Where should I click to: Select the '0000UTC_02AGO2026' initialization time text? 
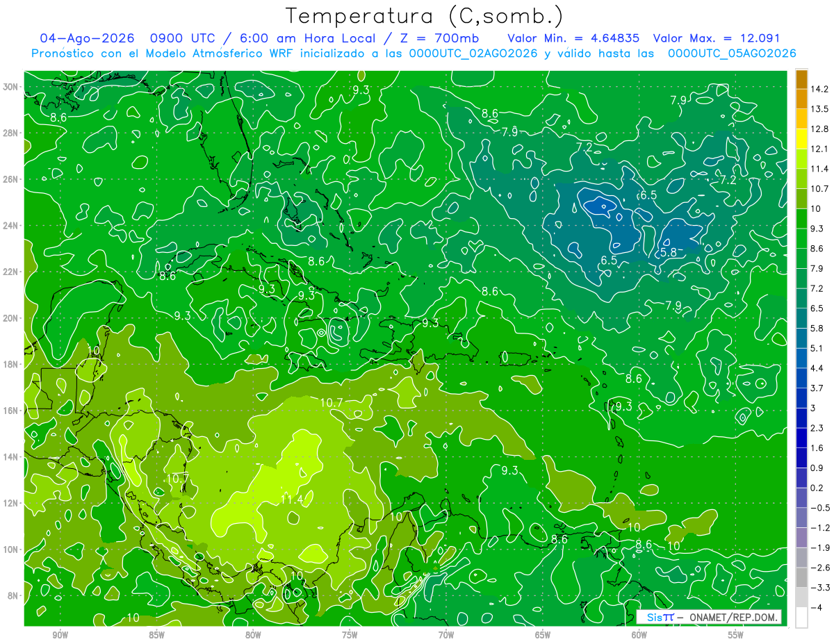(x=473, y=53)
